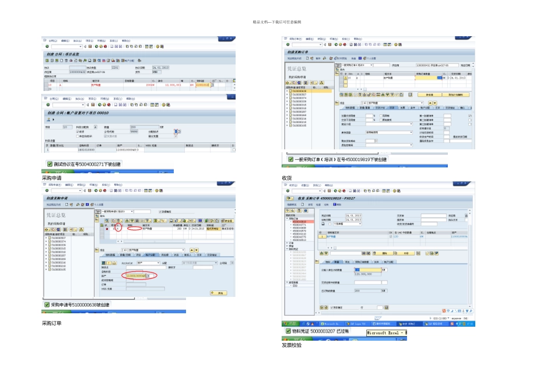Click person icon below account assignment window title
This screenshot has height=392, width=554.
[x=48, y=120]
